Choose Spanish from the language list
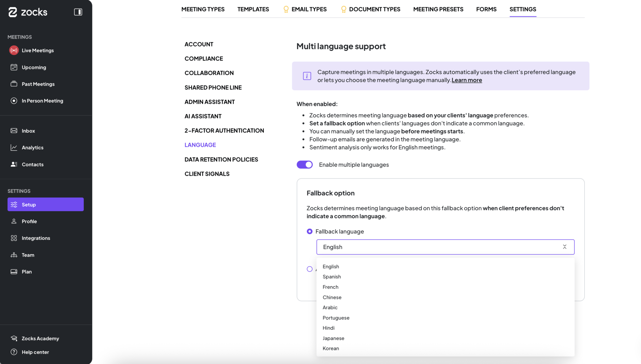Image resolution: width=641 pixels, height=364 pixels. [332, 277]
